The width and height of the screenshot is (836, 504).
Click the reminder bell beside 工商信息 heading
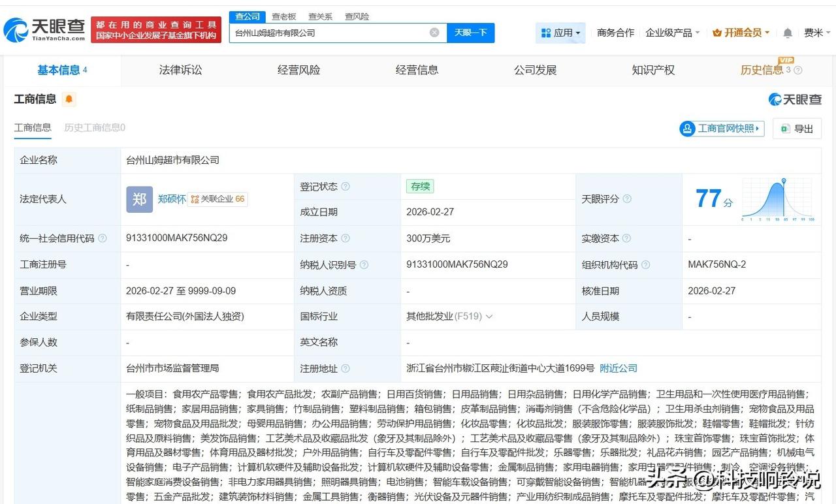pos(69,99)
